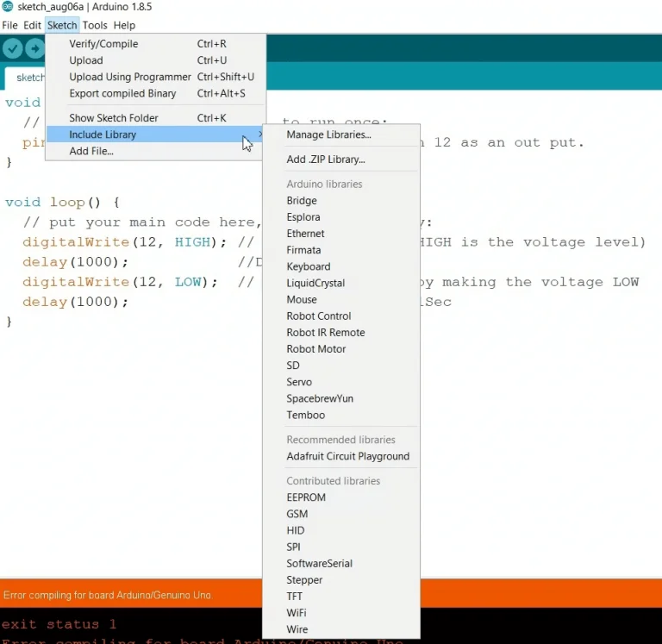The image size is (662, 644).
Task: Include the Keyboard library
Action: click(x=341, y=266)
